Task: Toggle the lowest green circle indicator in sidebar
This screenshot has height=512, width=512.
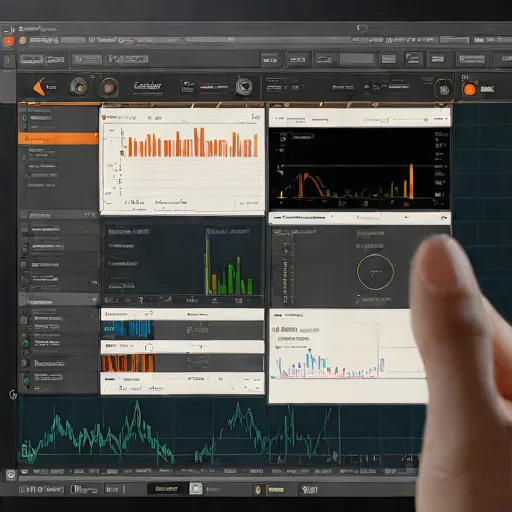Action: click(x=26, y=379)
